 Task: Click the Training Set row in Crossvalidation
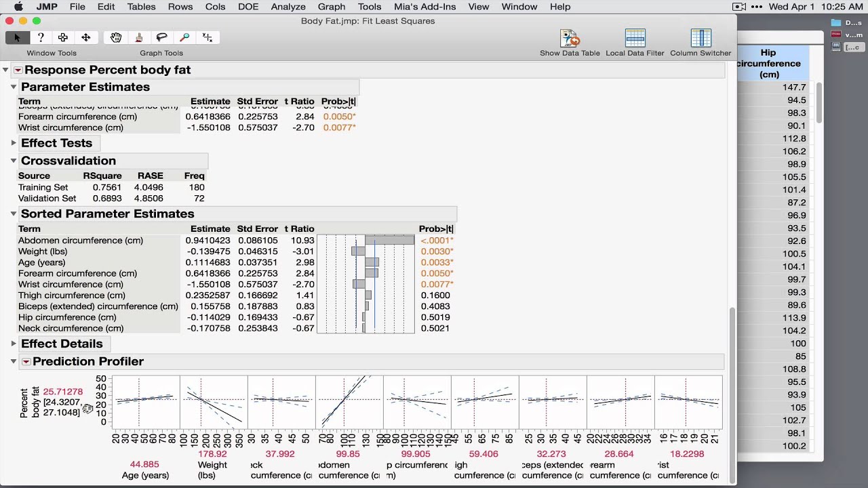(x=112, y=187)
